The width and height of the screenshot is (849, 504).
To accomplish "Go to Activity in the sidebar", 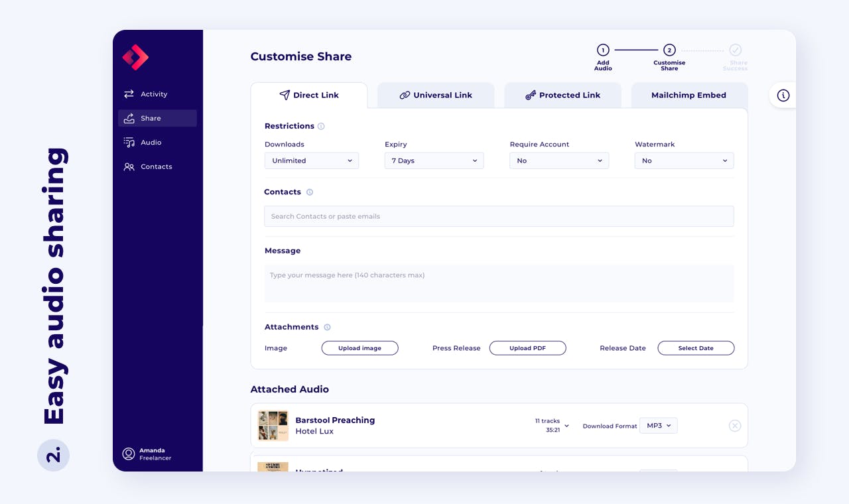I will pos(157,94).
